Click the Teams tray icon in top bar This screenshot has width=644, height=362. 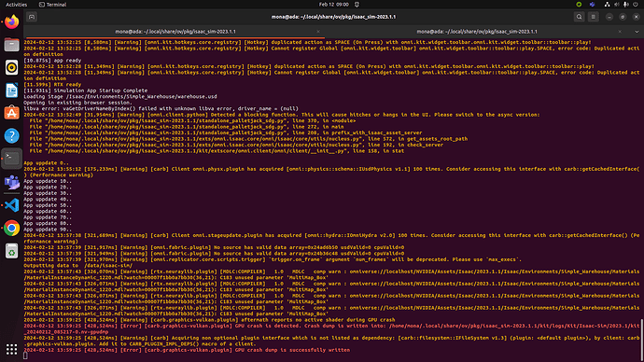tap(592, 5)
